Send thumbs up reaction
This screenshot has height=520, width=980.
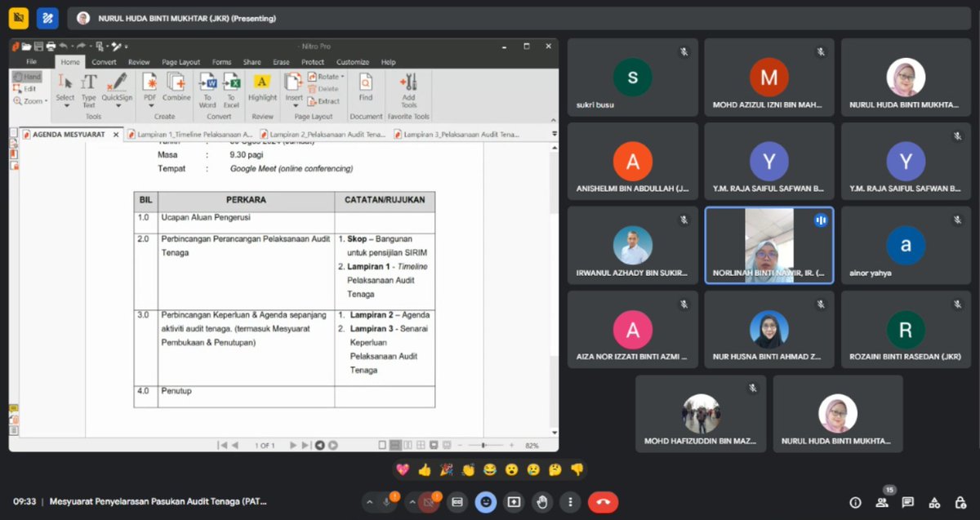[x=424, y=469]
